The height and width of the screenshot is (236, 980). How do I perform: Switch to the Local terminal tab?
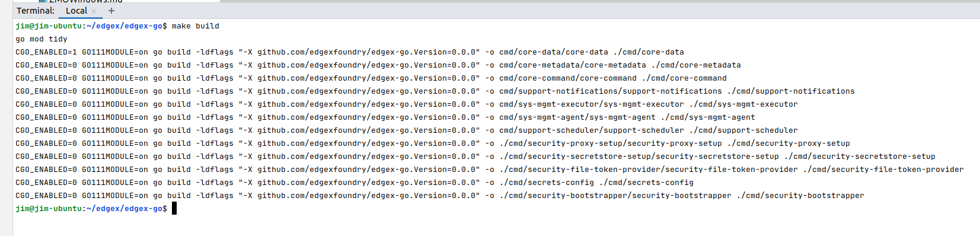tap(76, 11)
